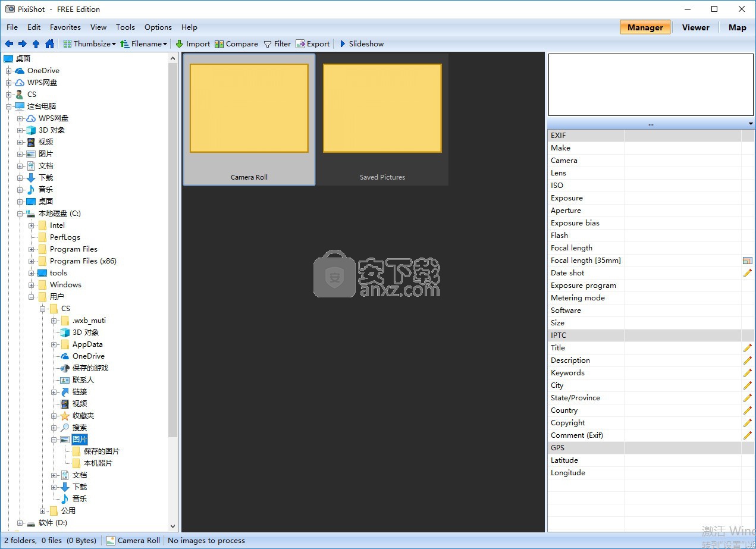
Task: Collapse the 本地磁盘 (C:) node
Action: pyautogui.click(x=20, y=214)
